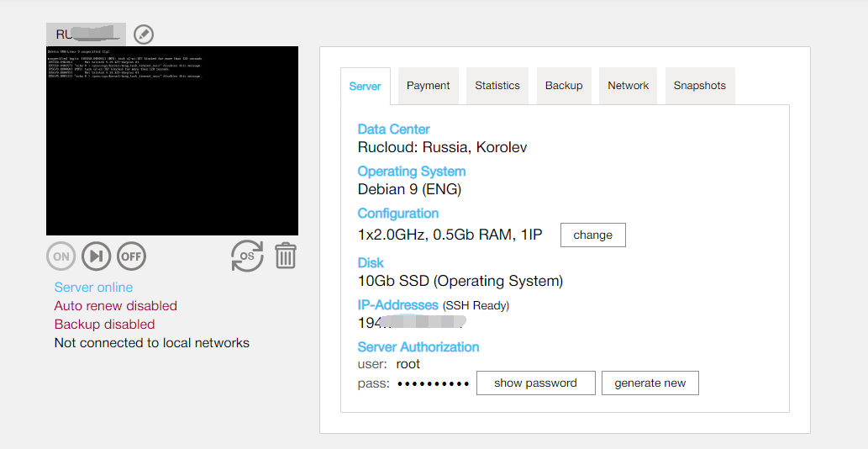Click the Operating System heading
The height and width of the screenshot is (449, 868).
coord(411,171)
